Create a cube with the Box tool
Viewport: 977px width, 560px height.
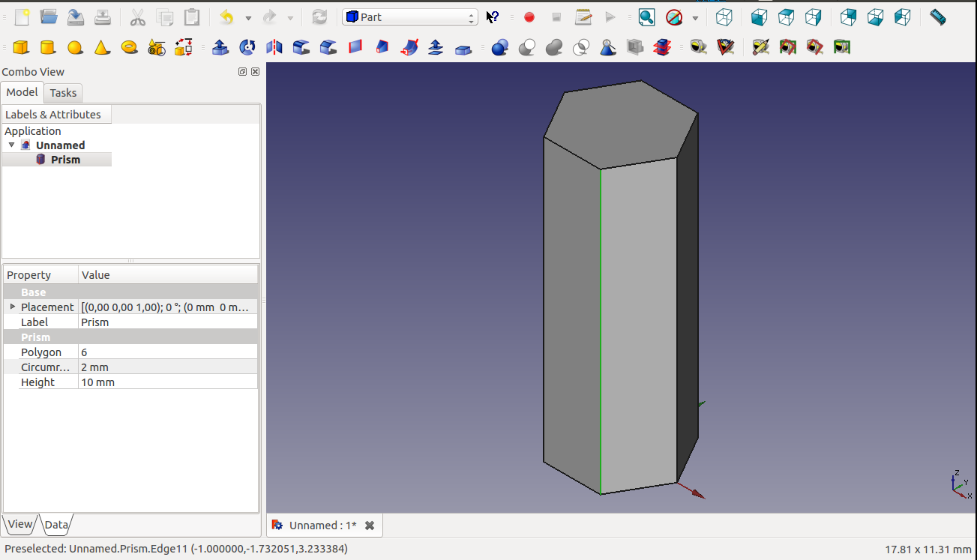pyautogui.click(x=21, y=48)
